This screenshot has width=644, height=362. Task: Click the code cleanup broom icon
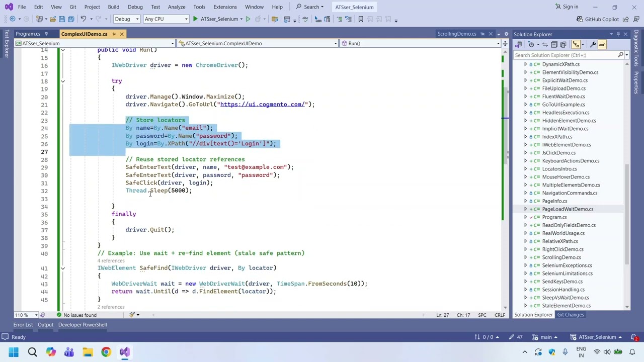[x=132, y=315]
